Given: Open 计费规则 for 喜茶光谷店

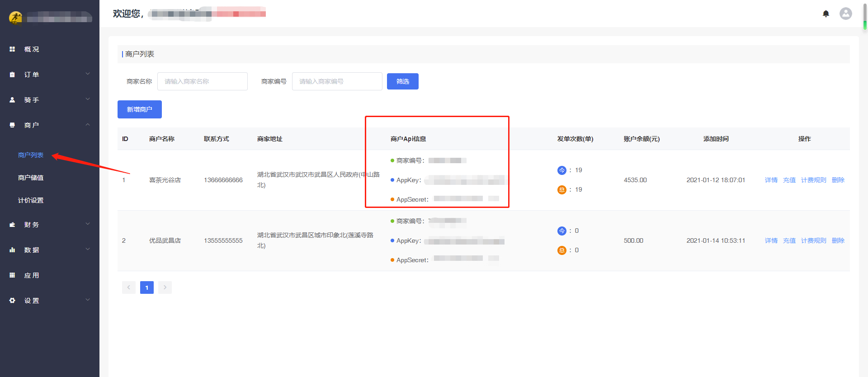Looking at the screenshot, I should coord(814,180).
